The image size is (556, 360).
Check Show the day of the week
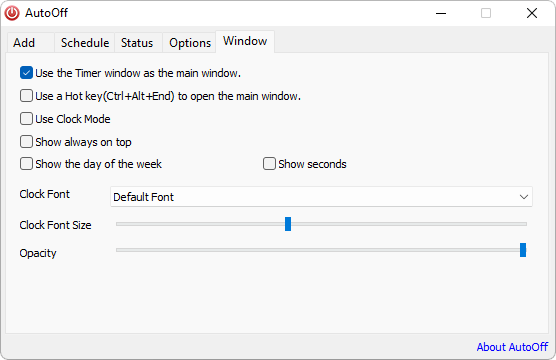point(27,164)
